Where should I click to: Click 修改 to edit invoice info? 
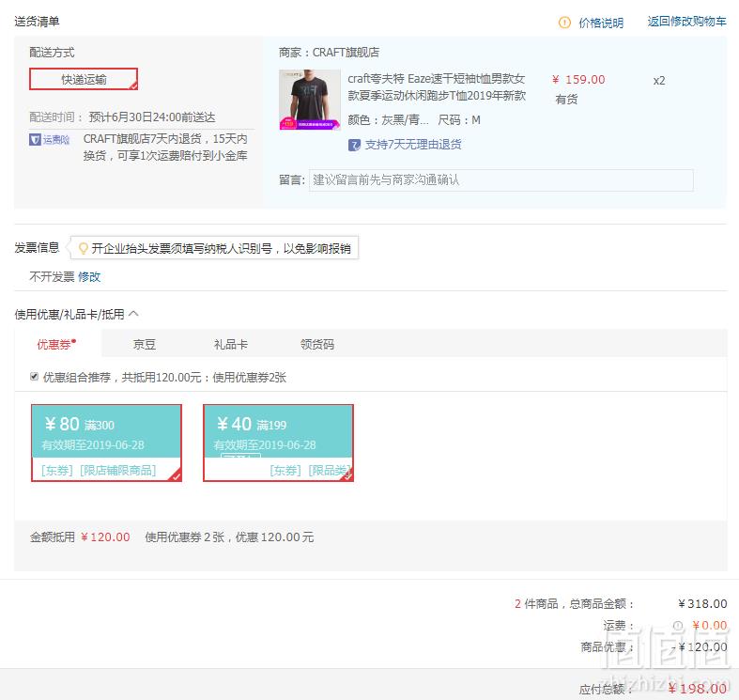coord(89,277)
